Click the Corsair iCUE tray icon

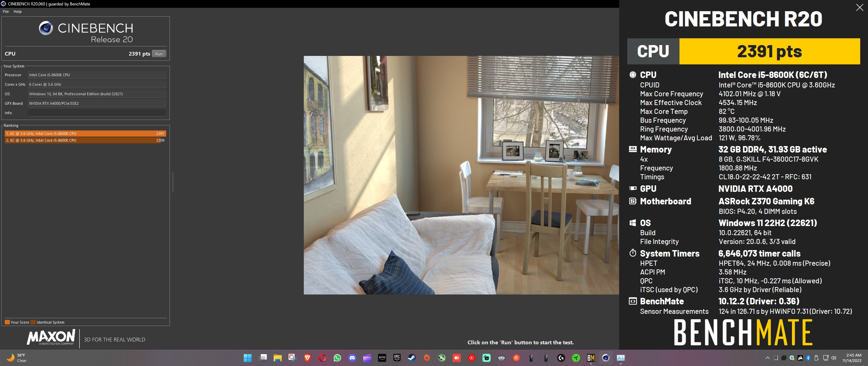pyautogui.click(x=800, y=358)
